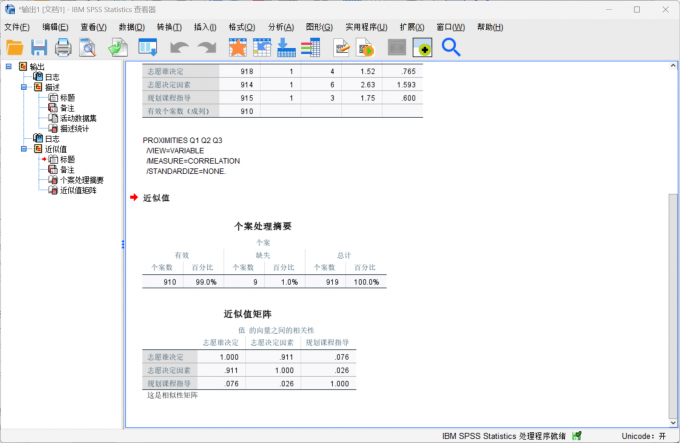
Task: Click the redo arrow icon
Action: [x=207, y=47]
